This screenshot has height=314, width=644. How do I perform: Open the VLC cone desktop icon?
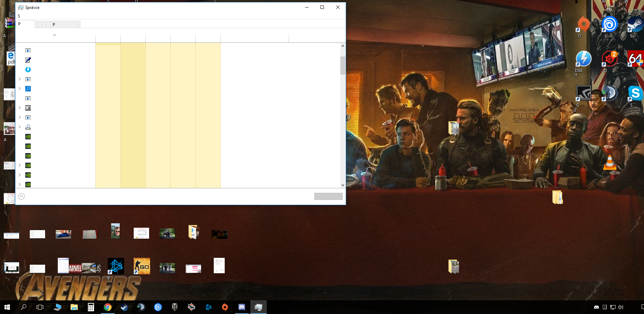pyautogui.click(x=609, y=162)
